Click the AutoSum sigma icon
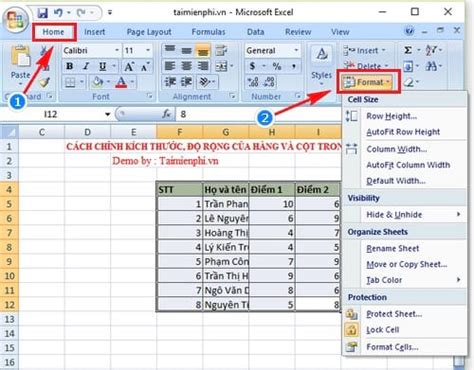 click(x=408, y=50)
